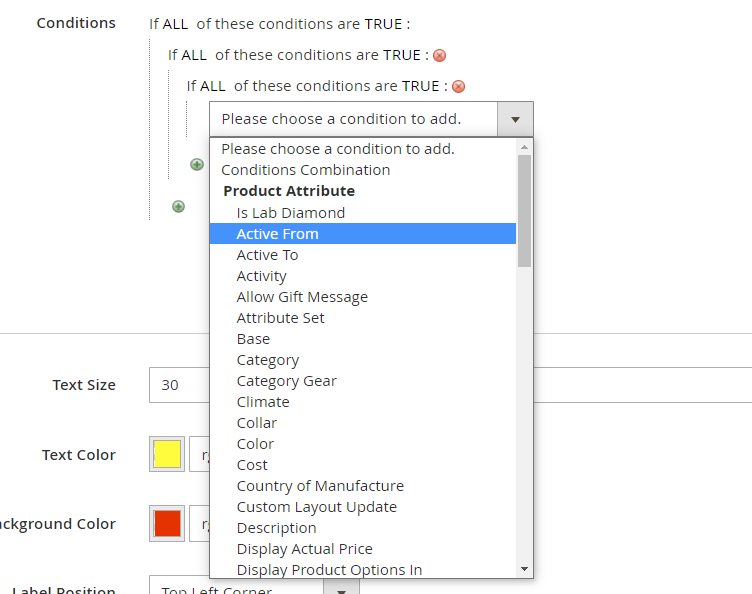This screenshot has height=594, width=752.
Task: Select 'Active From' in the list
Action: [277, 234]
